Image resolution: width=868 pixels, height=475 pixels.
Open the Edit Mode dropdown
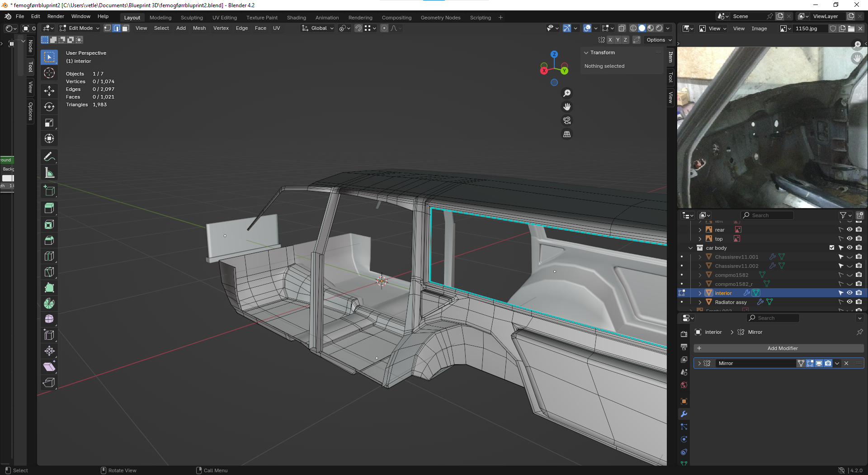click(80, 28)
